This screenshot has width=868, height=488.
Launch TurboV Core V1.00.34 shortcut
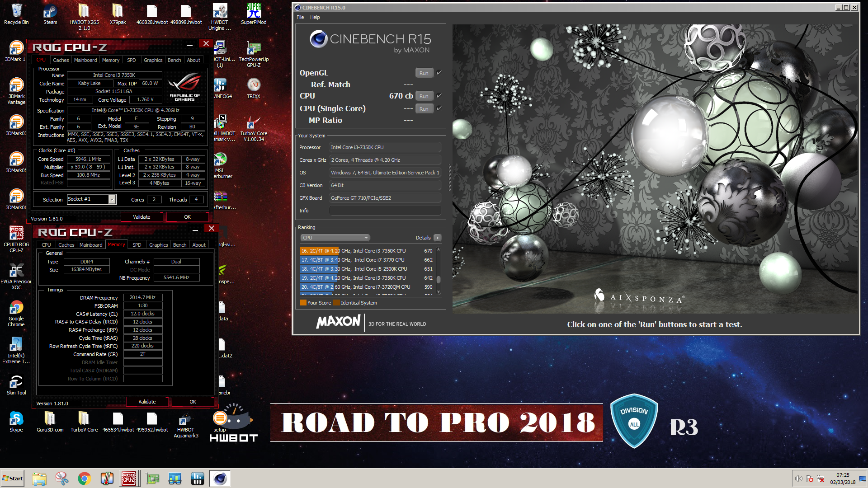pos(254,128)
